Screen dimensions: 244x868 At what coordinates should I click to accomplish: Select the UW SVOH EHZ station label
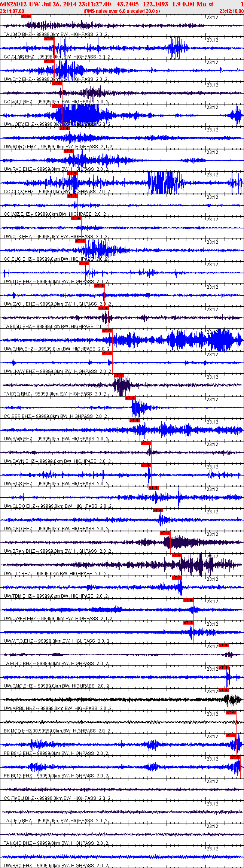click(x=19, y=304)
